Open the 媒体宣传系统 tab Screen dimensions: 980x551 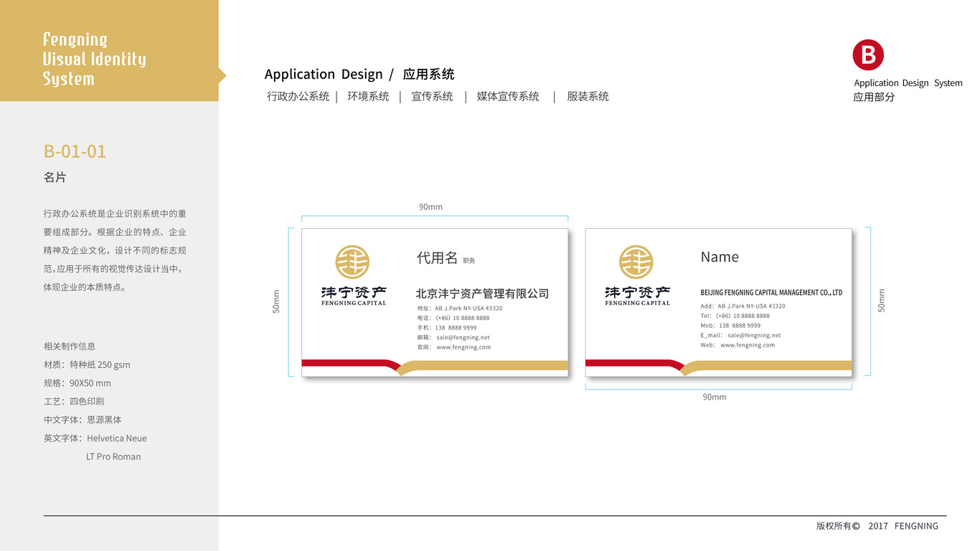tap(508, 96)
